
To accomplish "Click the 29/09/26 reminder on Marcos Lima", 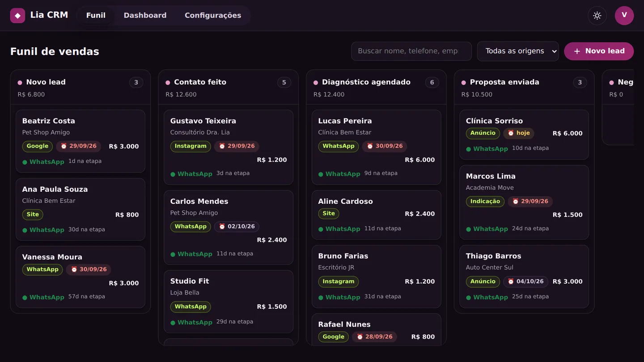I will 530,202.
